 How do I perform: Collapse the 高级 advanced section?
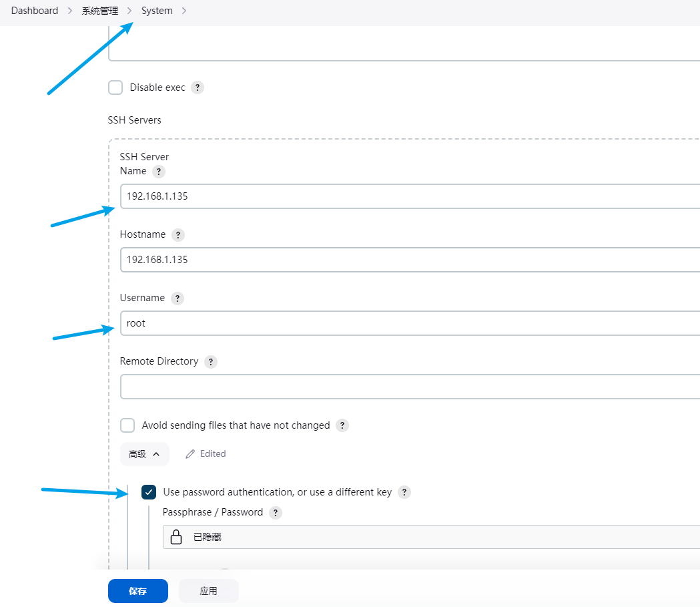145,454
